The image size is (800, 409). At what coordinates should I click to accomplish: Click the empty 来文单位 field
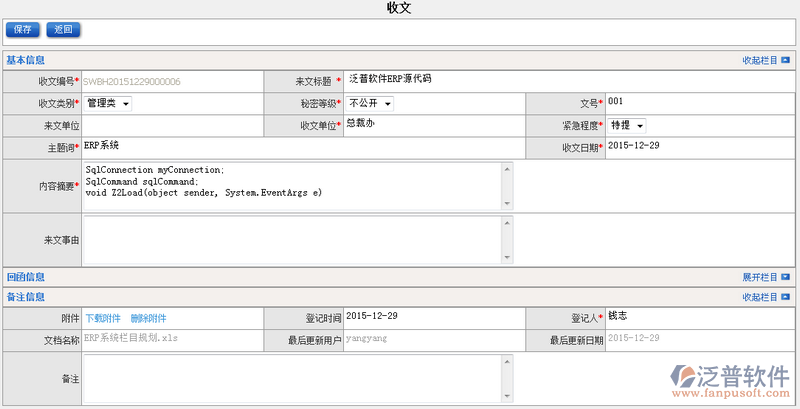tap(172, 125)
